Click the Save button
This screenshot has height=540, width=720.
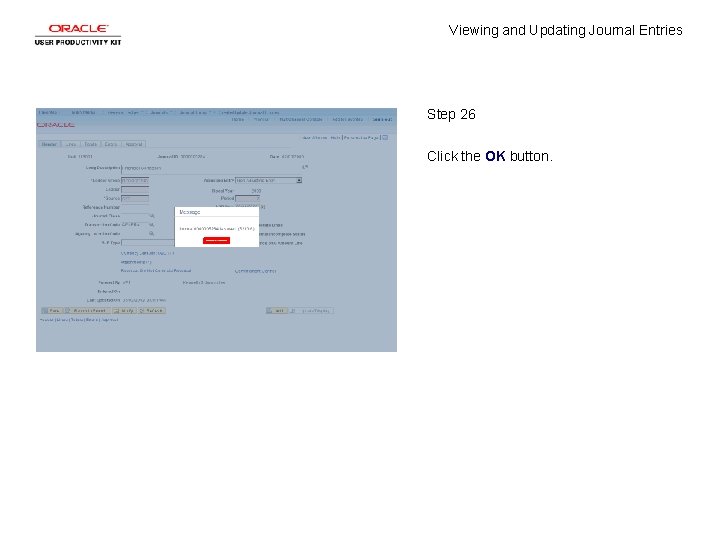point(51,311)
